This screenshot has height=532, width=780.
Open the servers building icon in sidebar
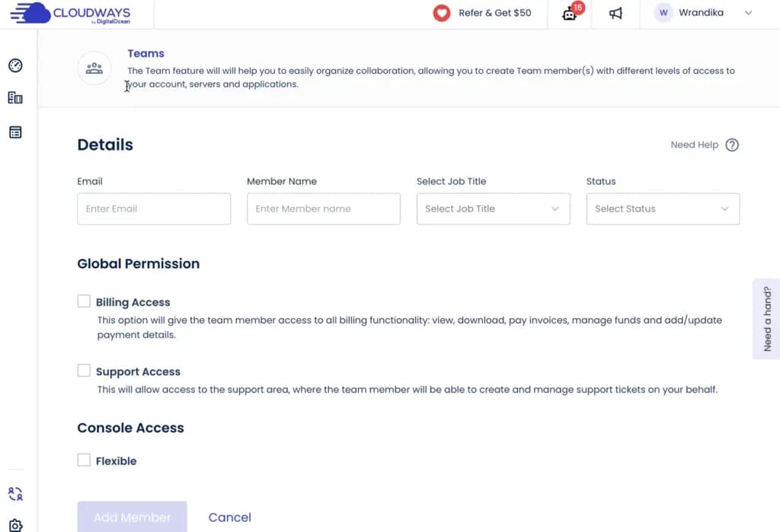pyautogui.click(x=15, y=97)
